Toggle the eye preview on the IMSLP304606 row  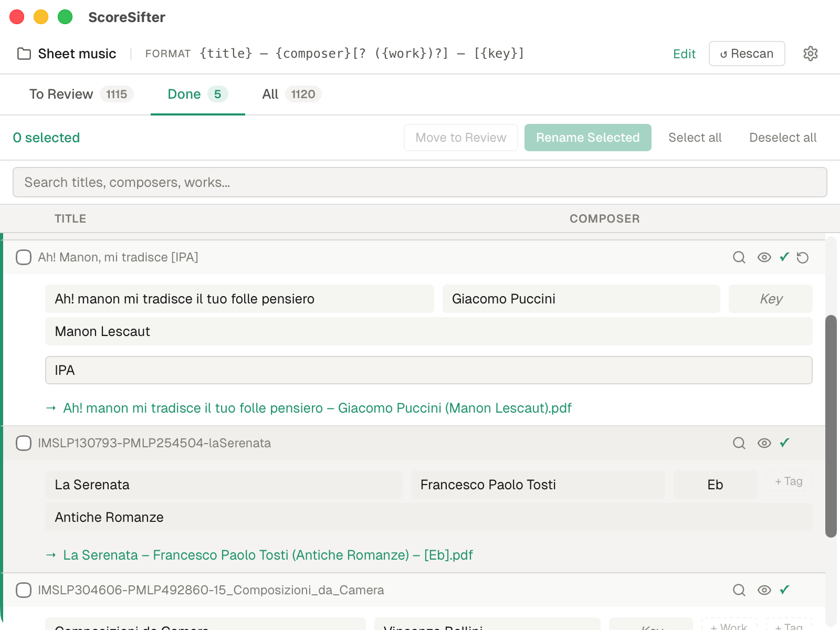[x=764, y=590]
